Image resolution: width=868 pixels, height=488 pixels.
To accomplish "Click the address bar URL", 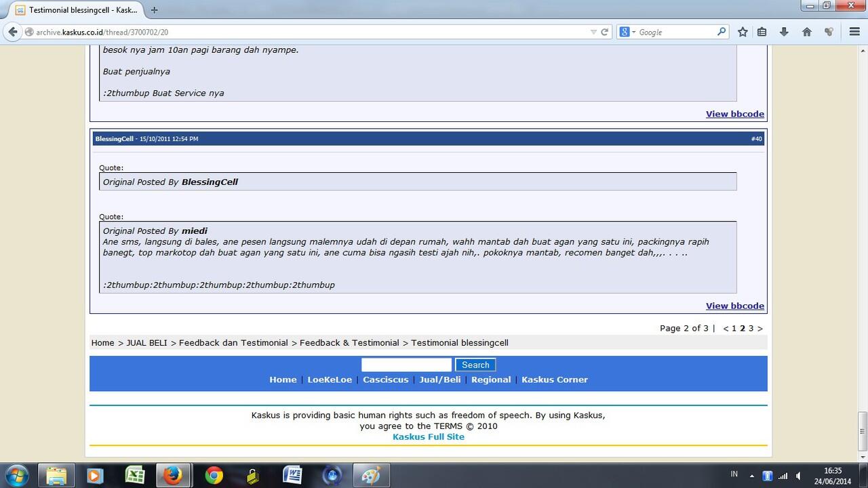I will (x=102, y=32).
